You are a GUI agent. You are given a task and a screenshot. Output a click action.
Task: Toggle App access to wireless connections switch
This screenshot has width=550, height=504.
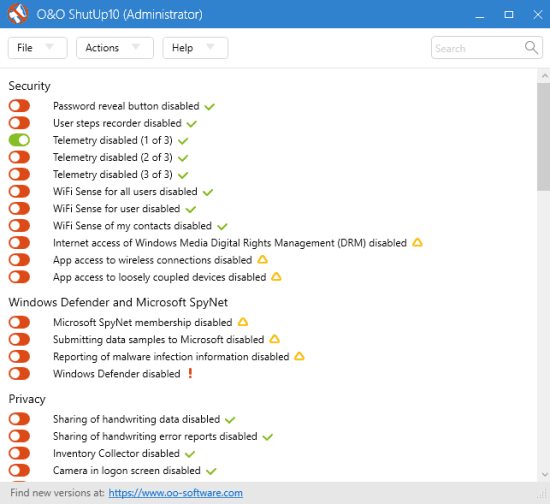point(19,260)
